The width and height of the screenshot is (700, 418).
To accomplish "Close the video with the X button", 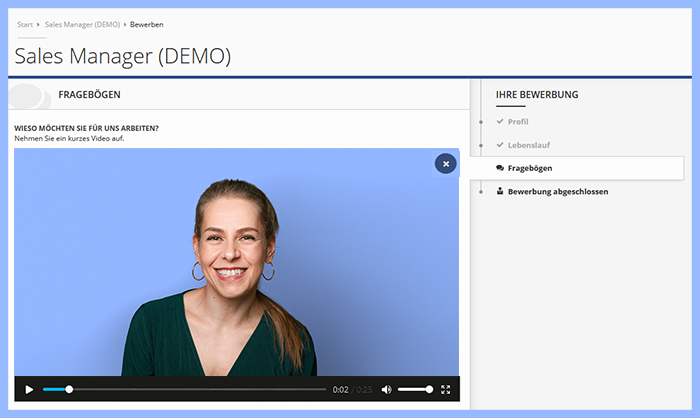I will click(x=446, y=164).
